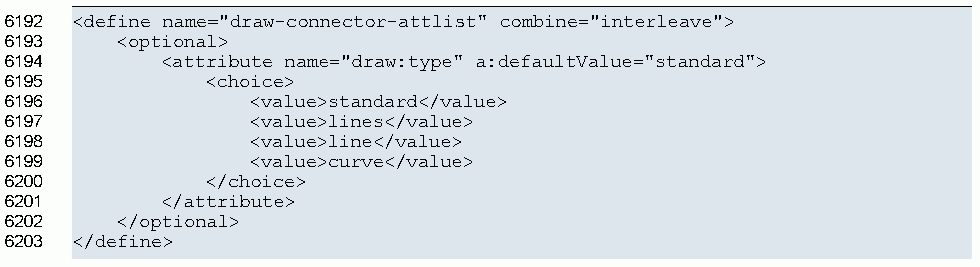Click line number 6199
This screenshot has height=267, width=980.
(x=24, y=162)
